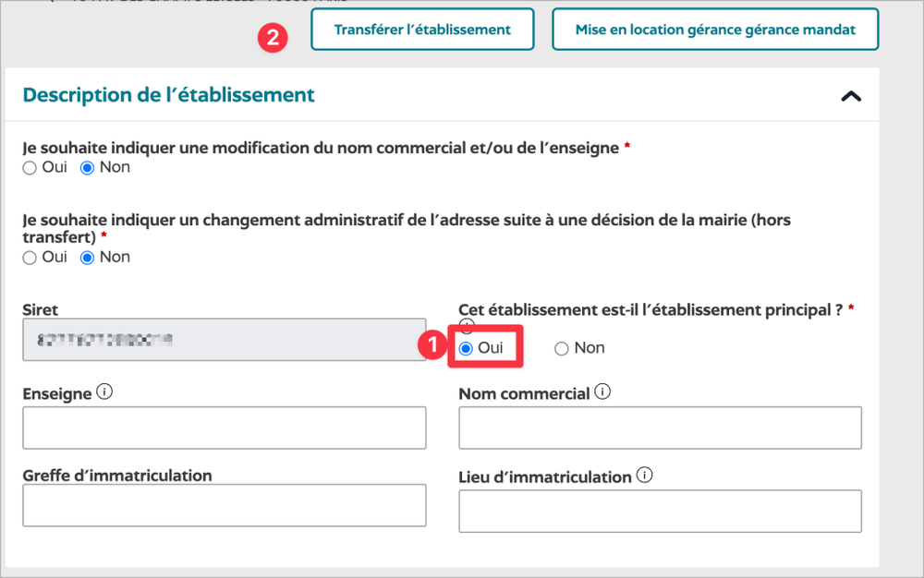Focus the Enseigne text field
This screenshot has height=578, width=924.
224,427
